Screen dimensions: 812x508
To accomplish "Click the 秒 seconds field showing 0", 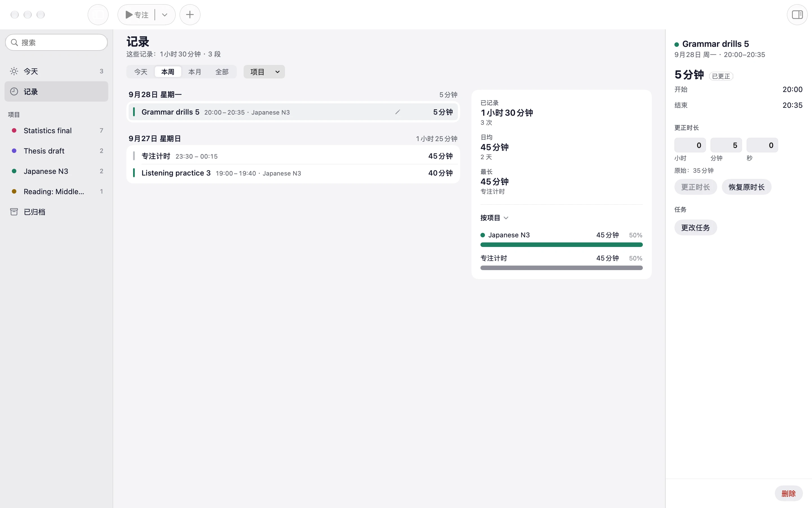I will [x=762, y=145].
